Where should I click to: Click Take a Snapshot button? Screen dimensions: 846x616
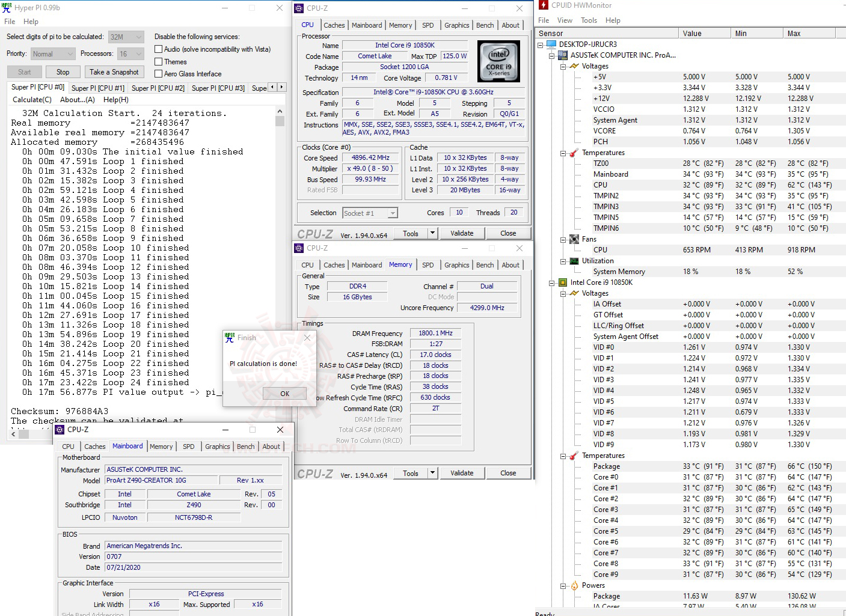tap(114, 72)
